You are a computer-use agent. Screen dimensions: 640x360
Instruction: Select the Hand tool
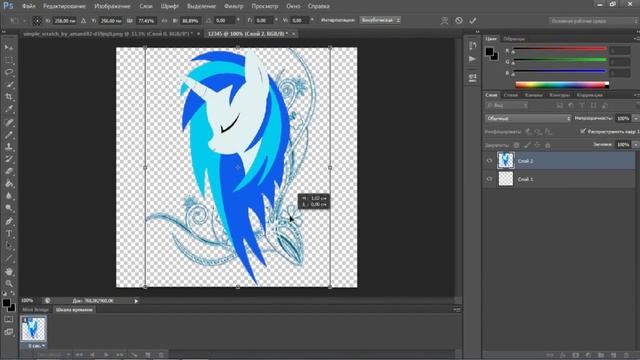[9, 271]
